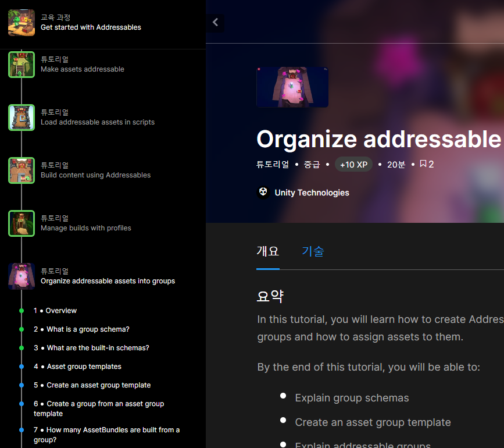504x448 pixels.
Task: Open Build content using Addressables tutorial
Action: point(95,175)
